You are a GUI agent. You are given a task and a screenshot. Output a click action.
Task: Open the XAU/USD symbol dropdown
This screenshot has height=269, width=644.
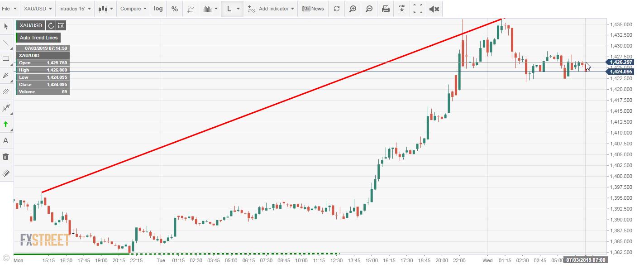38,9
